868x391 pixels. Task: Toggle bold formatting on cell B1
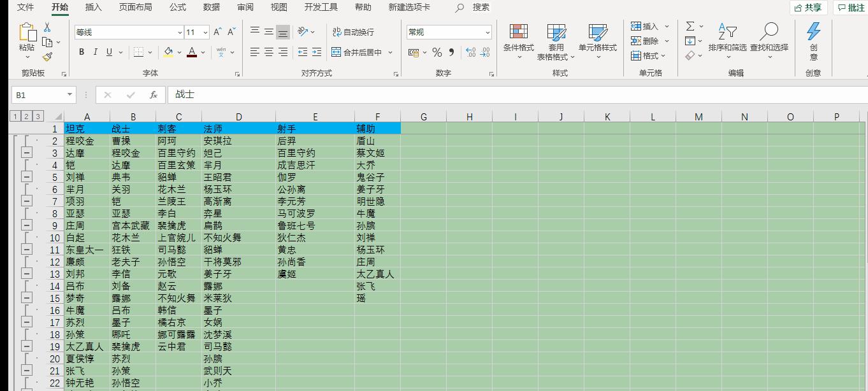[81, 52]
